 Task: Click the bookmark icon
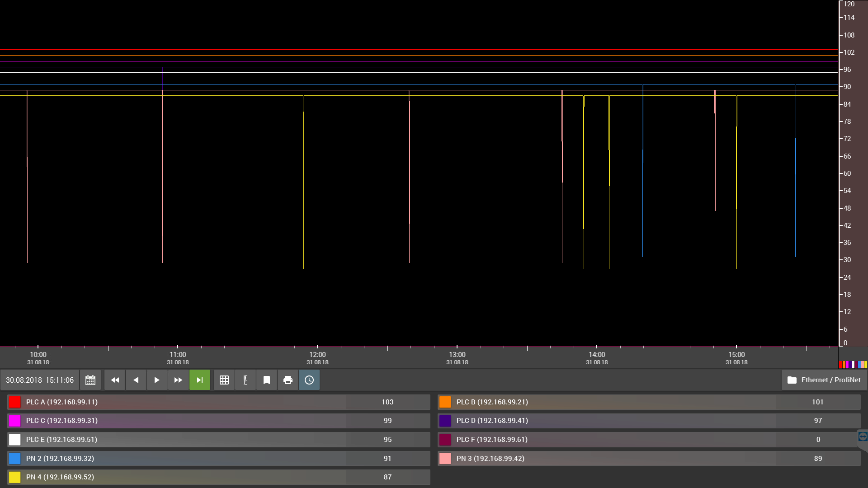tap(267, 380)
